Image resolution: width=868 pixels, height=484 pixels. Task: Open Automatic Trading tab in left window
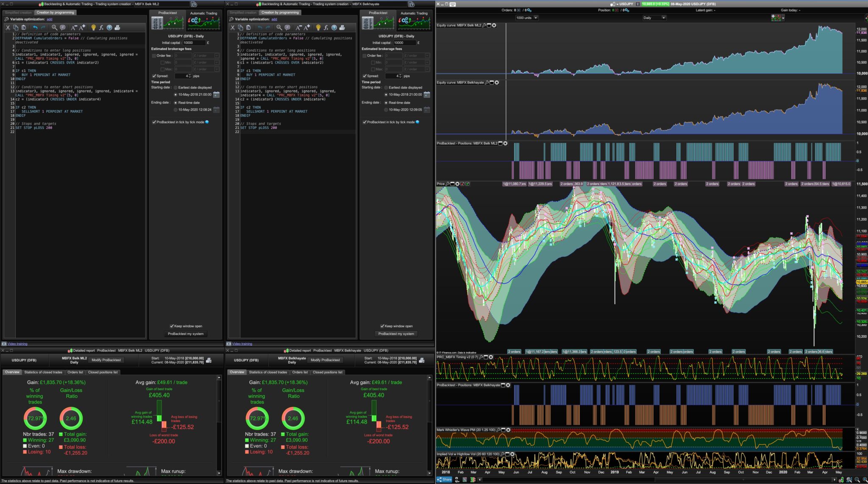(203, 20)
